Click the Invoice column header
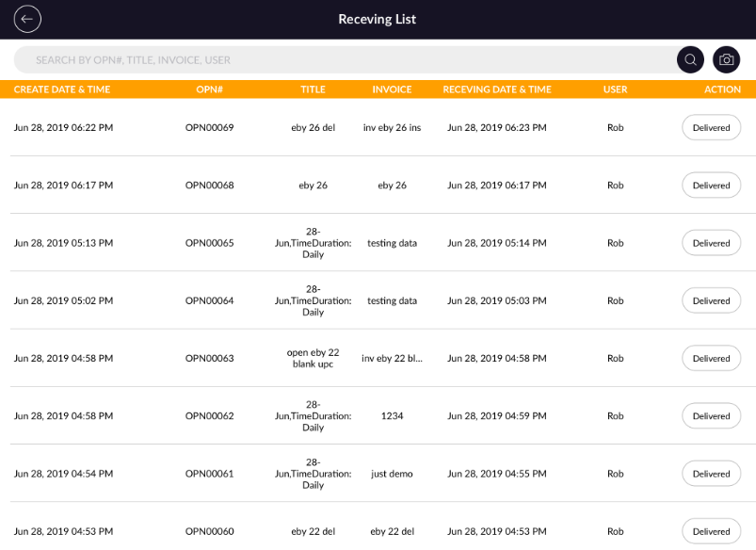This screenshot has width=756, height=550. pyautogui.click(x=392, y=89)
